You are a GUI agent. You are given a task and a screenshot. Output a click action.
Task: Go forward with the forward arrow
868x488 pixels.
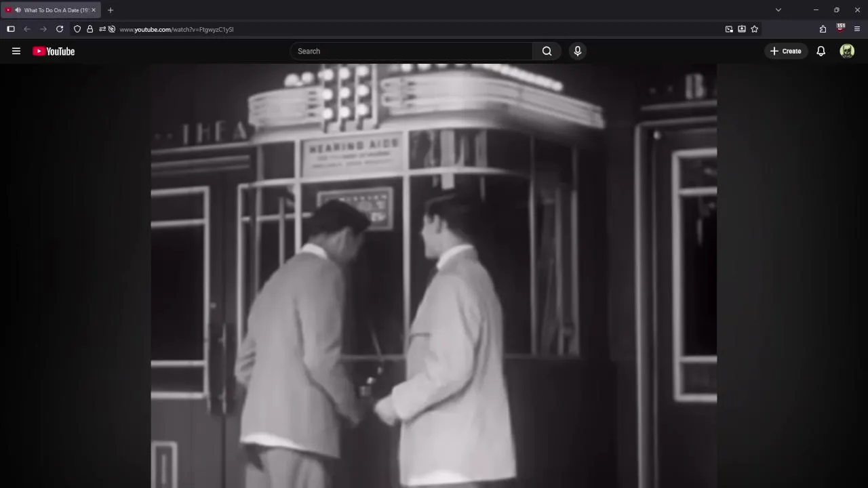pos(43,29)
